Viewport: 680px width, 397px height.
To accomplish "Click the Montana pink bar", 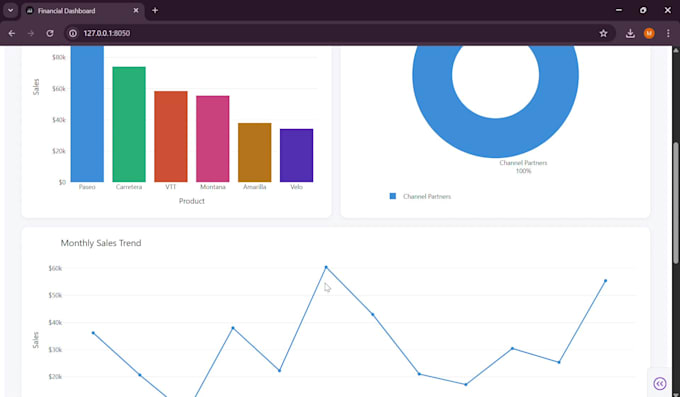I will point(212,139).
